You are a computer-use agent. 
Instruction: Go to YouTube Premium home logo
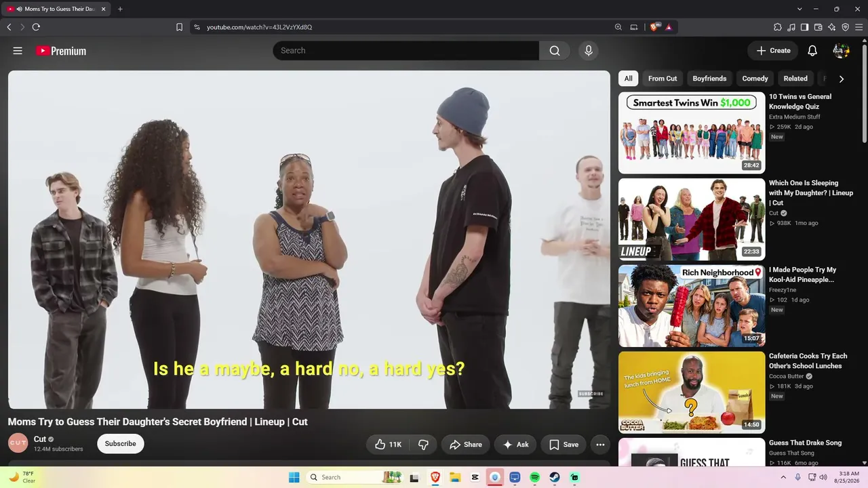pyautogui.click(x=61, y=51)
